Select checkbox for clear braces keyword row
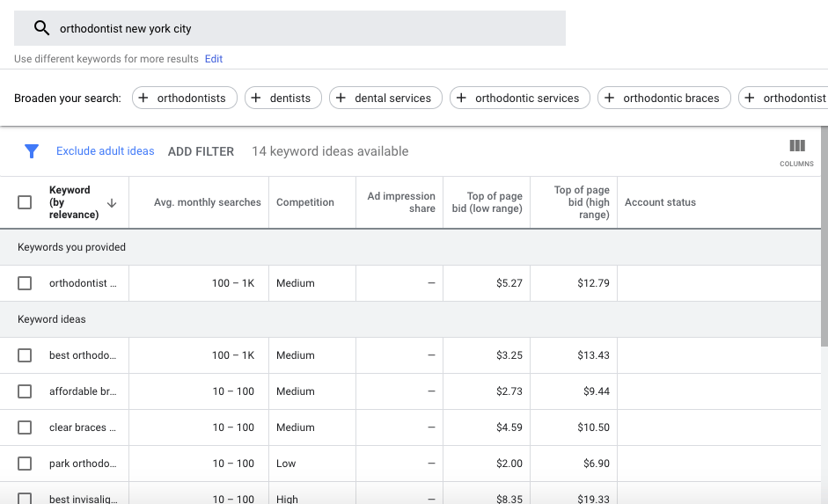This screenshot has height=504, width=828. click(25, 427)
